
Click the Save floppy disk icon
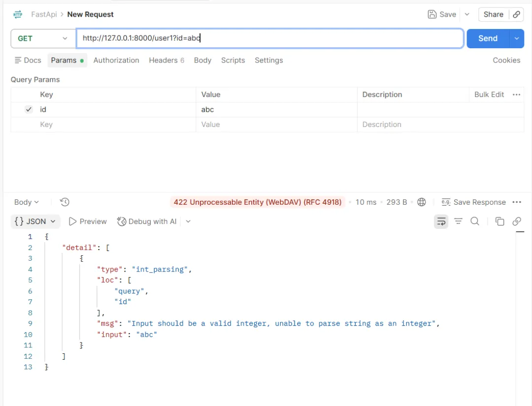tap(432, 14)
